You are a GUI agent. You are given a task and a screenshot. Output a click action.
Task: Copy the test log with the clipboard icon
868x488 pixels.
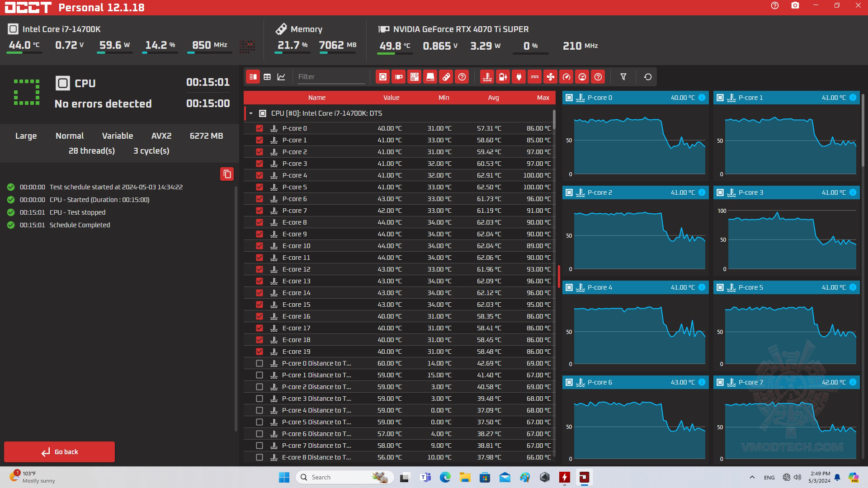[227, 174]
